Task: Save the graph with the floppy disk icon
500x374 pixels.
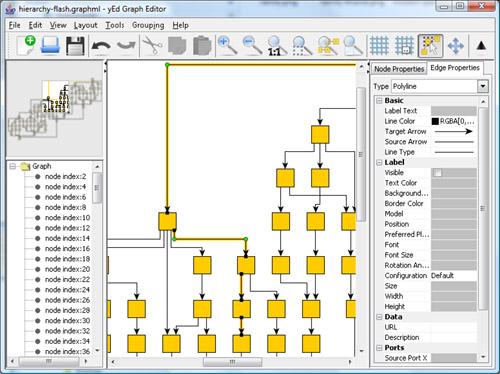Action: coord(75,46)
